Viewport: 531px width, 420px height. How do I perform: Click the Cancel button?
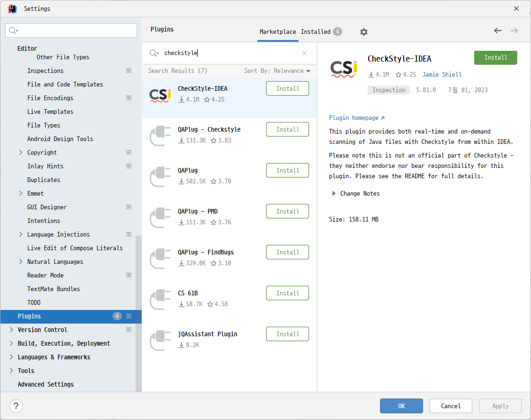pyautogui.click(x=451, y=406)
